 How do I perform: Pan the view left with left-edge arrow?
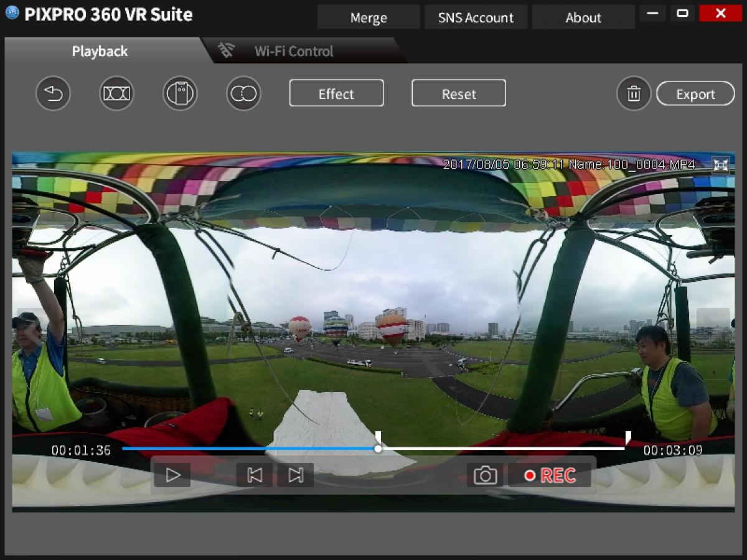[x=32, y=327]
